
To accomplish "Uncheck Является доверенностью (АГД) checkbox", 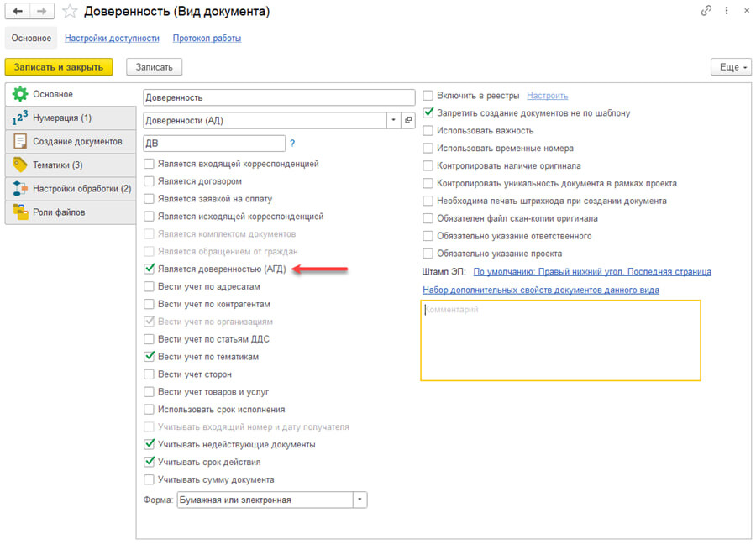I will click(x=150, y=269).
